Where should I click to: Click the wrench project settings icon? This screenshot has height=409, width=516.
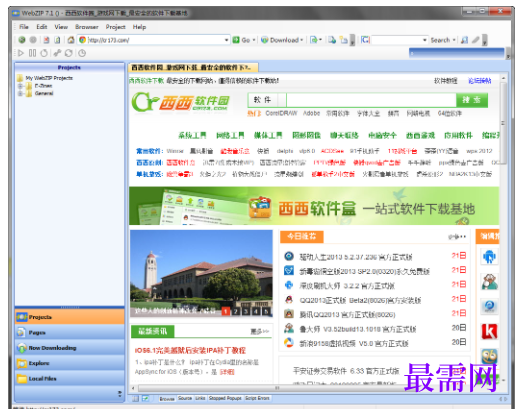pyautogui.click(x=57, y=53)
